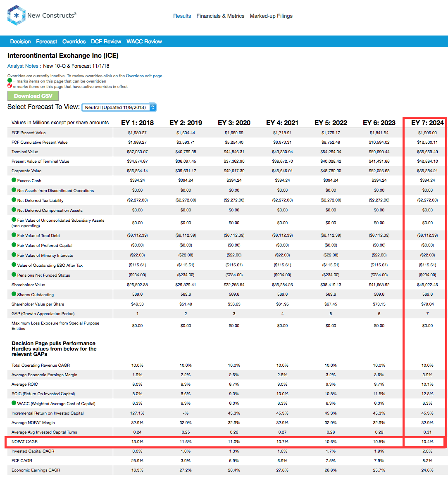This screenshot has height=479, width=448.
Task: Click the 10.4% NOPAT CAGR value for 2024
Action: pyautogui.click(x=427, y=442)
